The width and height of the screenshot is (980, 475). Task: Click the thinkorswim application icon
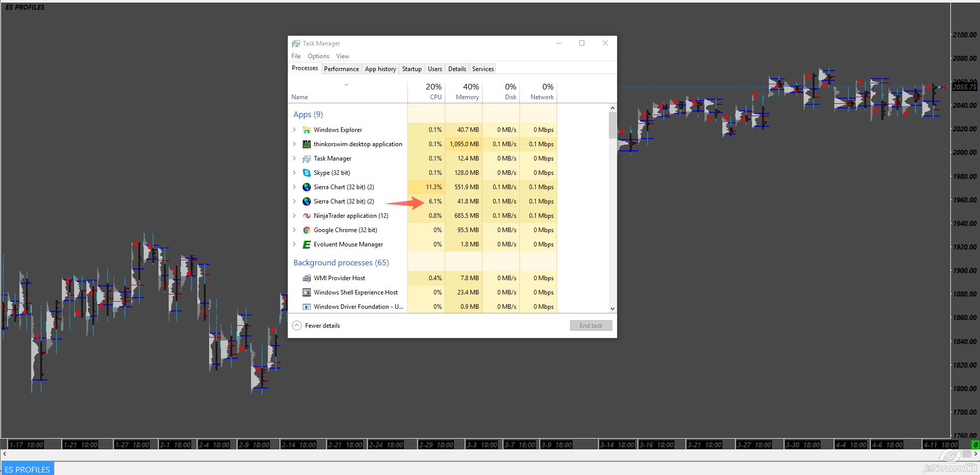coord(307,144)
